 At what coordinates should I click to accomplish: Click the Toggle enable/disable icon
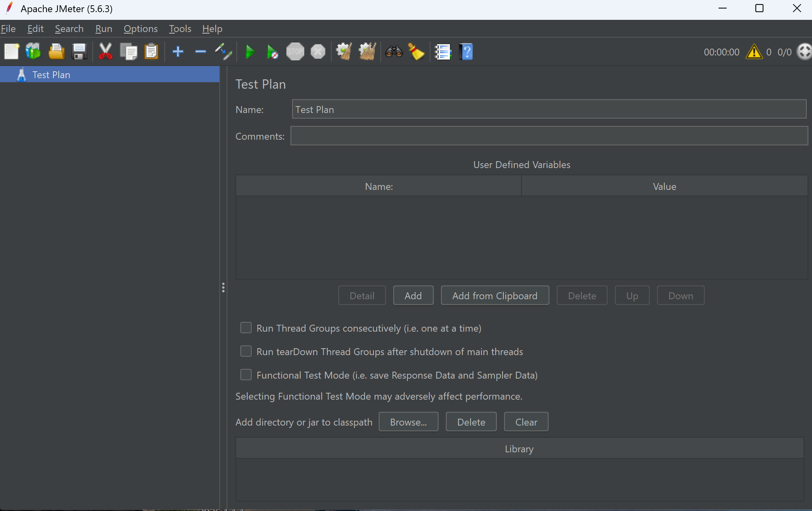(x=223, y=52)
